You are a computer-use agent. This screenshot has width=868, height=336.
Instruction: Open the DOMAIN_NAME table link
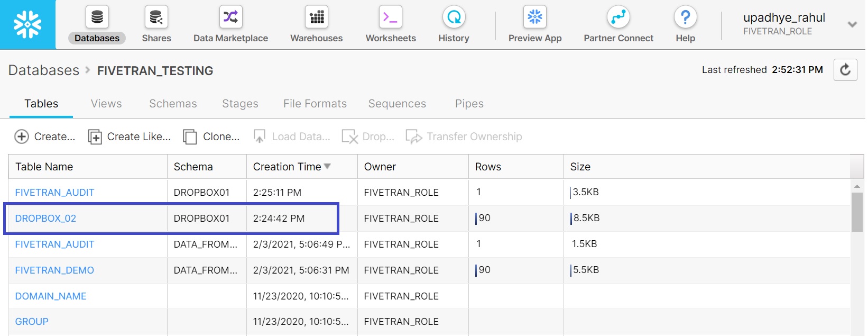(51, 296)
